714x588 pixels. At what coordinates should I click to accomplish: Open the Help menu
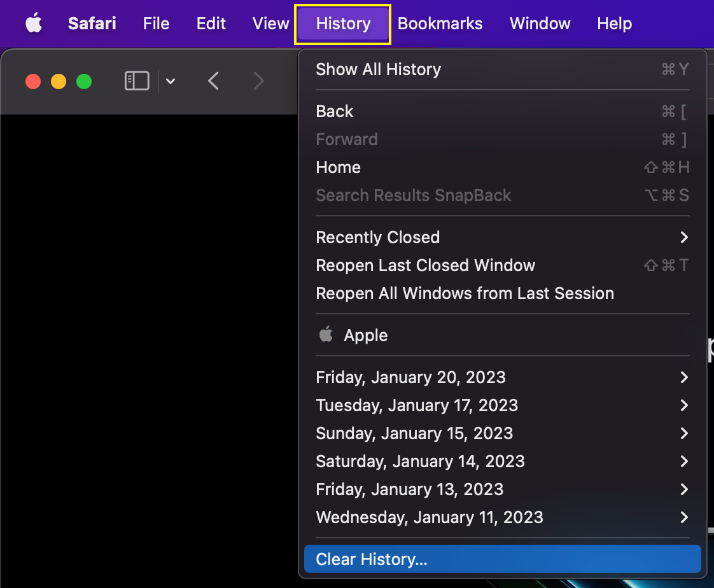pyautogui.click(x=614, y=24)
